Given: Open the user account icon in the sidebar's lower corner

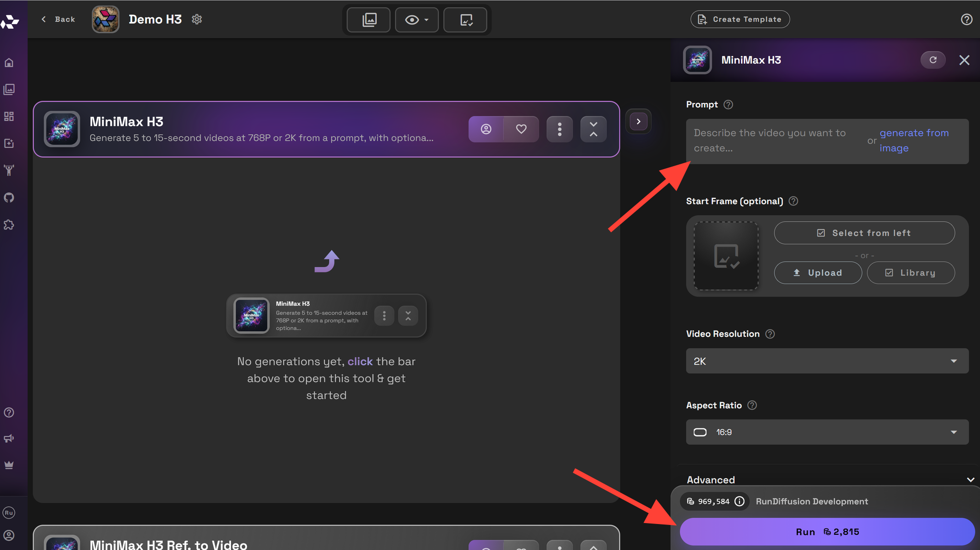Looking at the screenshot, I should (9, 535).
